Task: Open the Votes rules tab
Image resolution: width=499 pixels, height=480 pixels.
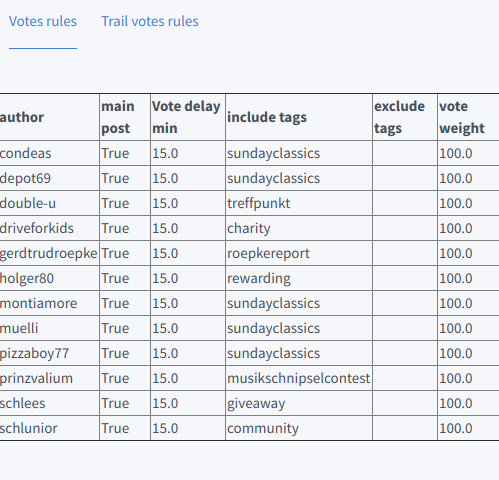Action: (43, 21)
